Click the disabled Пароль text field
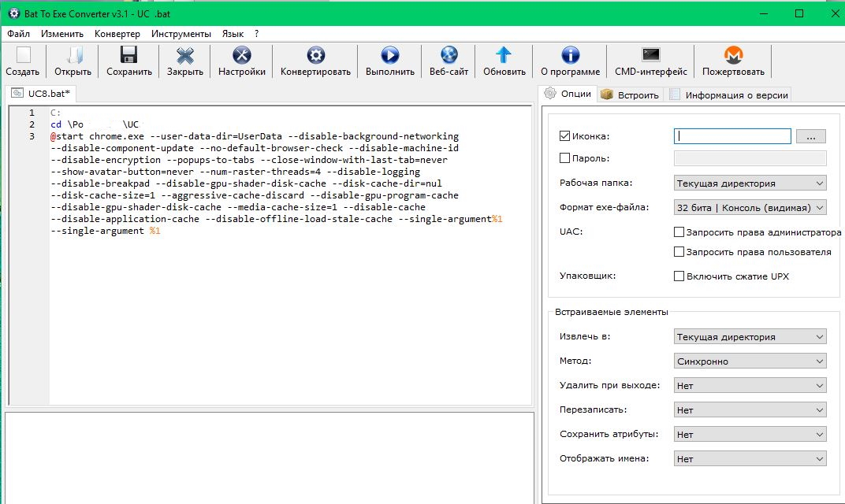Viewport: 845px width, 504px height. tap(750, 158)
